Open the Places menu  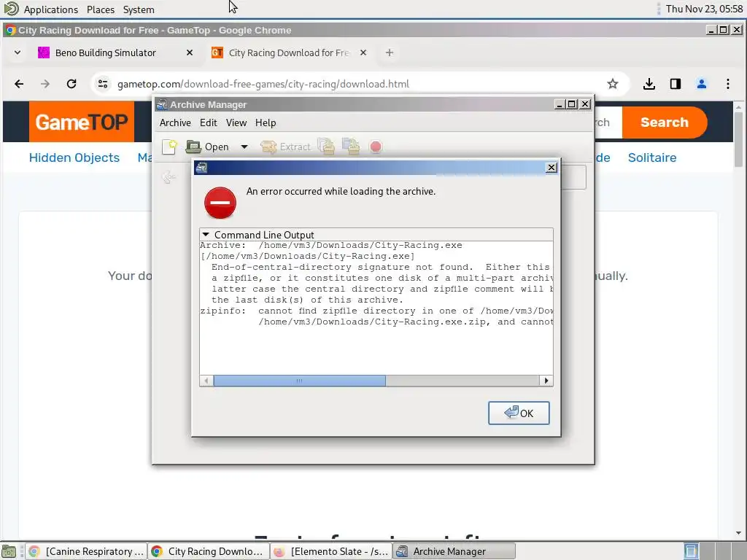(x=101, y=9)
